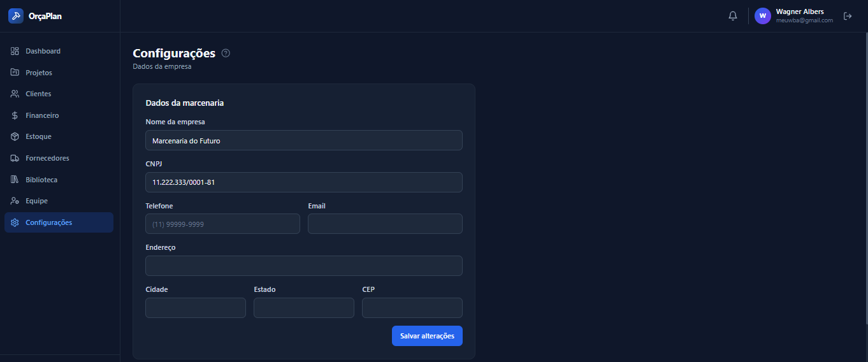Open the notifications bell icon
This screenshot has height=362, width=868.
(x=733, y=16)
